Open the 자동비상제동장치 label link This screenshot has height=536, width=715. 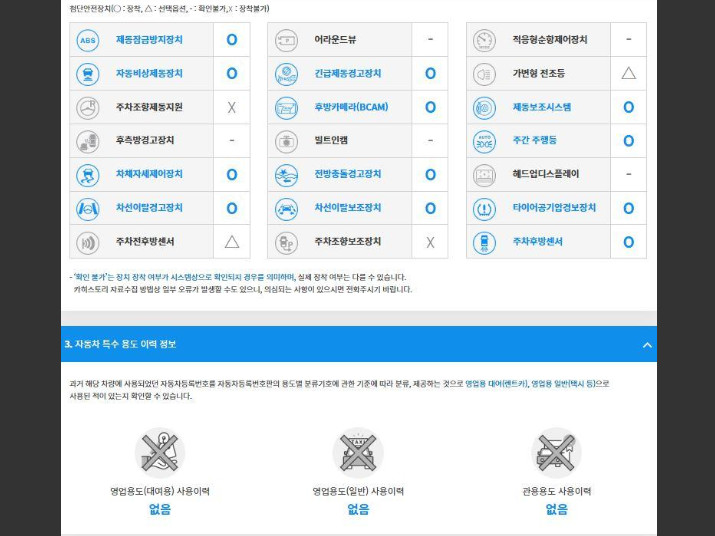[x=149, y=73]
